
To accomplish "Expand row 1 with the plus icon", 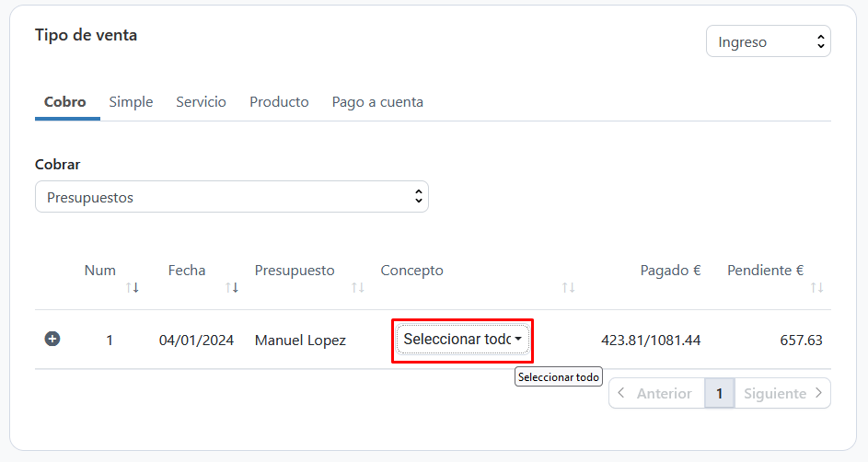I will pyautogui.click(x=52, y=340).
